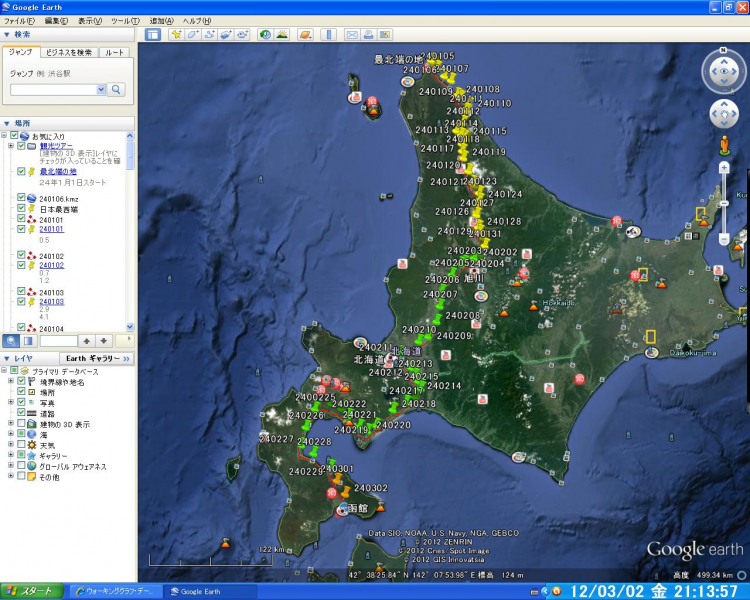
Task: Toggle the sidebar panel button in toolbar
Action: point(153,34)
